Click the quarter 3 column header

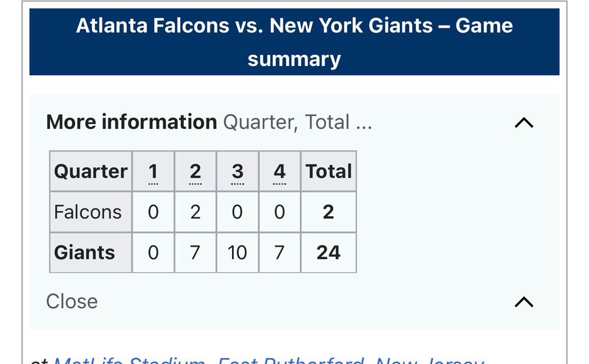[237, 171]
